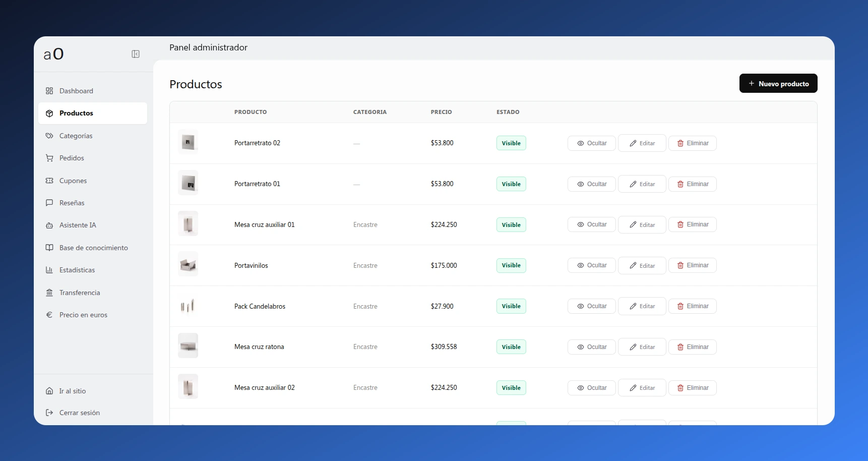Click the CATEGORIA column header
868x461 pixels.
coord(370,112)
